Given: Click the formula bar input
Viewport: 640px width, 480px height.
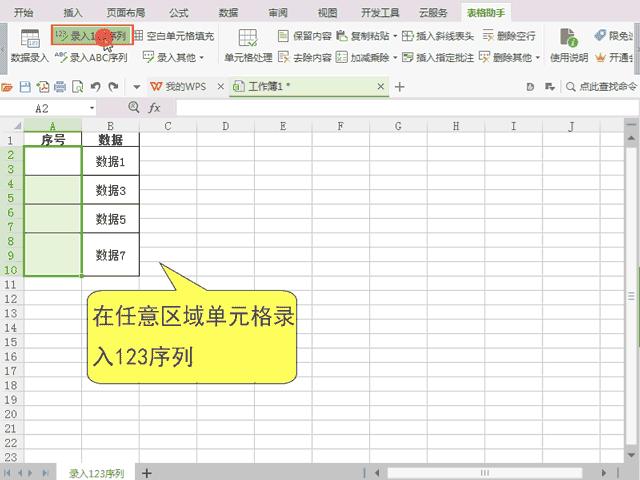Looking at the screenshot, I should click(x=407, y=108).
